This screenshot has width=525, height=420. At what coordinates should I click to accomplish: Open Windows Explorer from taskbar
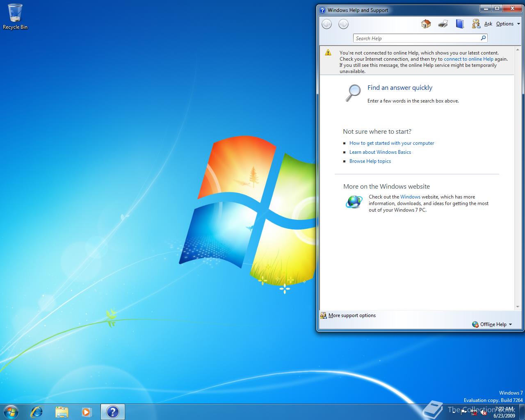[62, 411]
